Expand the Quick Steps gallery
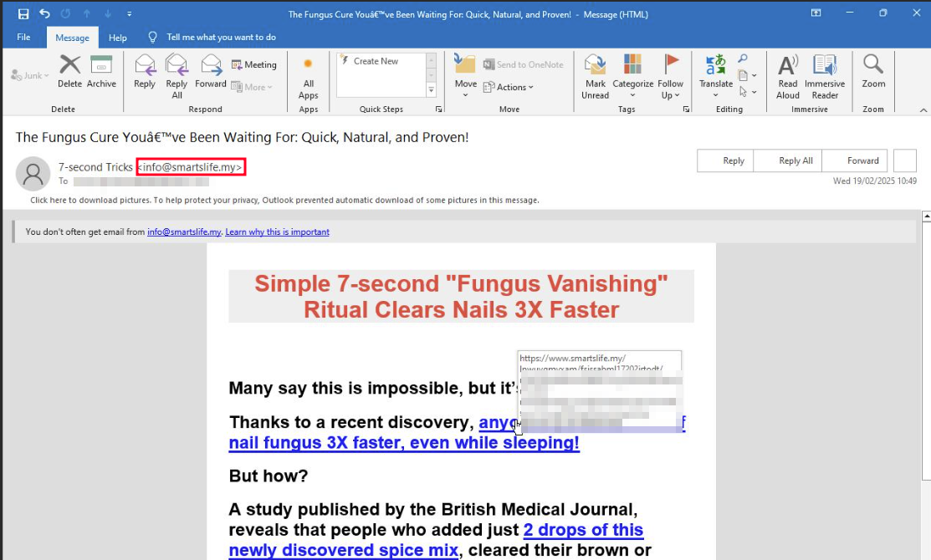Image resolution: width=931 pixels, height=560 pixels. 432,90
